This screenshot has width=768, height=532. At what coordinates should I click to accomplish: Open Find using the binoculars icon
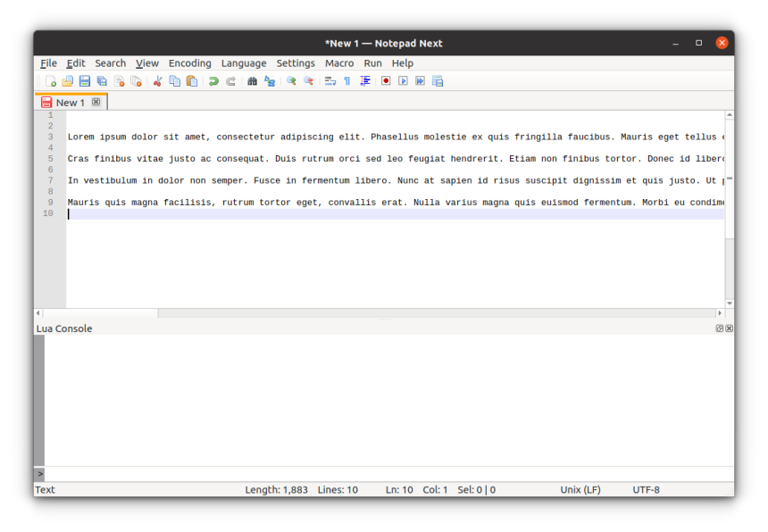(x=253, y=80)
